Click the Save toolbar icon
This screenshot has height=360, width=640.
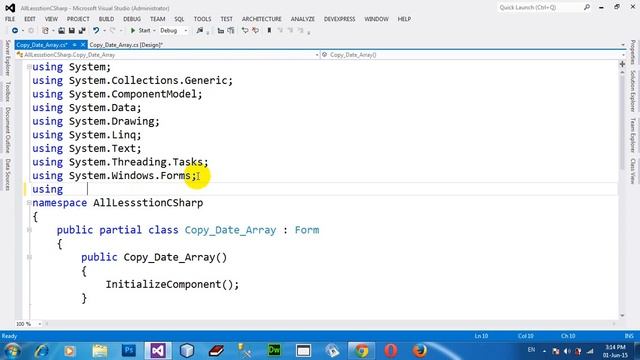(71, 31)
